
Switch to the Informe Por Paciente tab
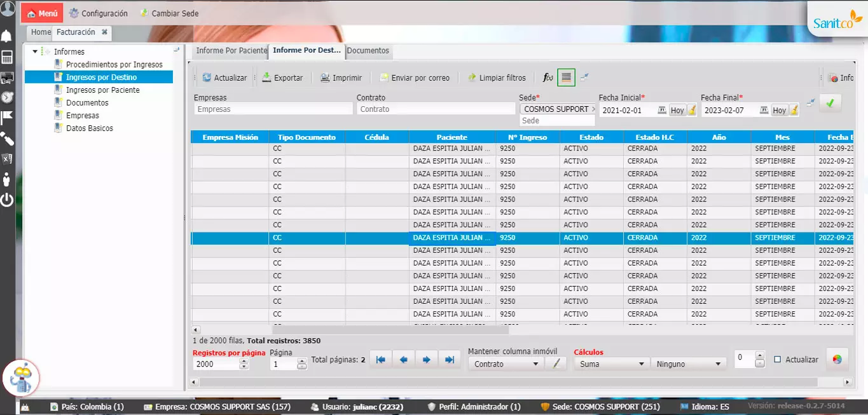click(x=231, y=50)
